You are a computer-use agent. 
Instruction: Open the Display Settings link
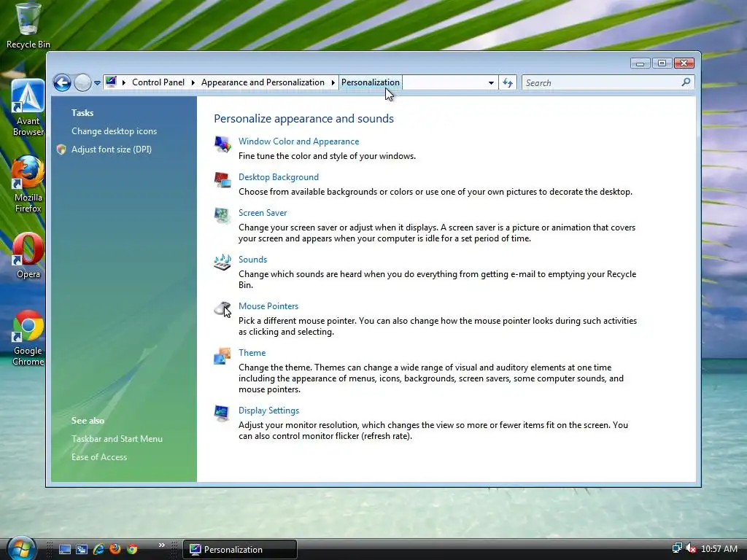pos(268,411)
